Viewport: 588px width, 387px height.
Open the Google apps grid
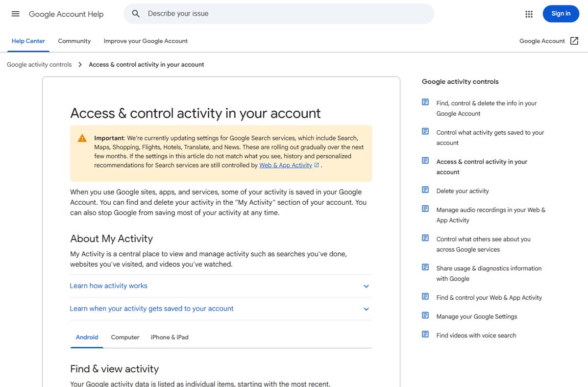529,14
